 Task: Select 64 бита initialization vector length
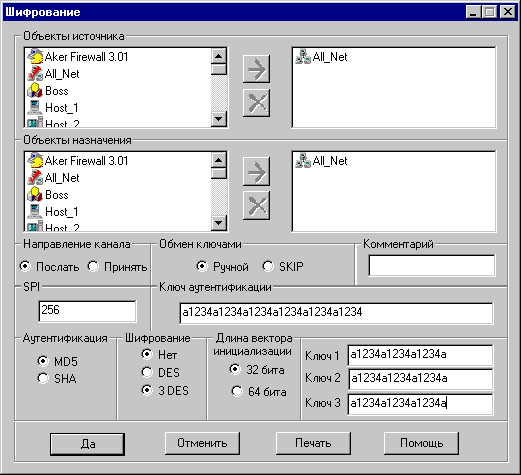(259, 391)
